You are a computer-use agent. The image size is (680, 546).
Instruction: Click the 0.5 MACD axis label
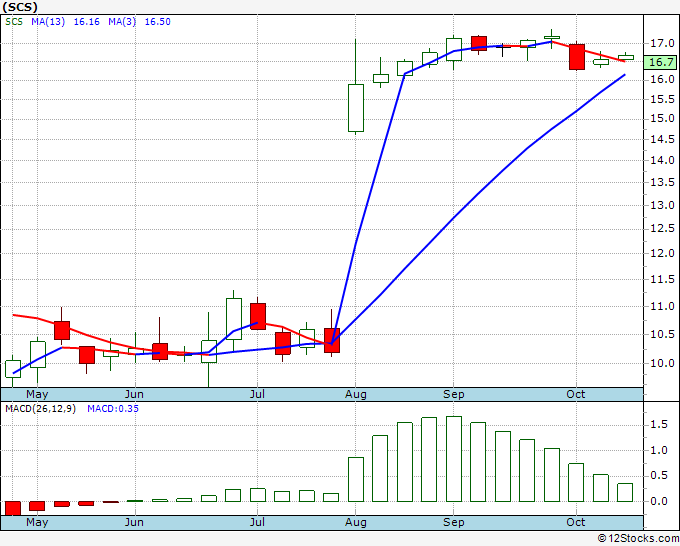tap(659, 476)
